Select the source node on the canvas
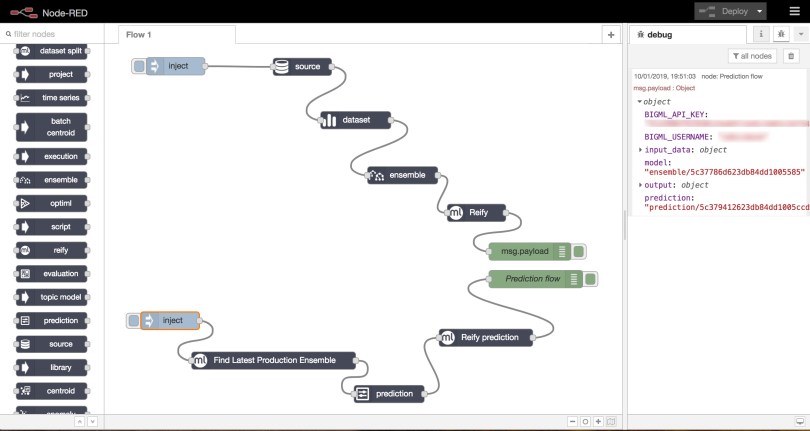 (302, 67)
